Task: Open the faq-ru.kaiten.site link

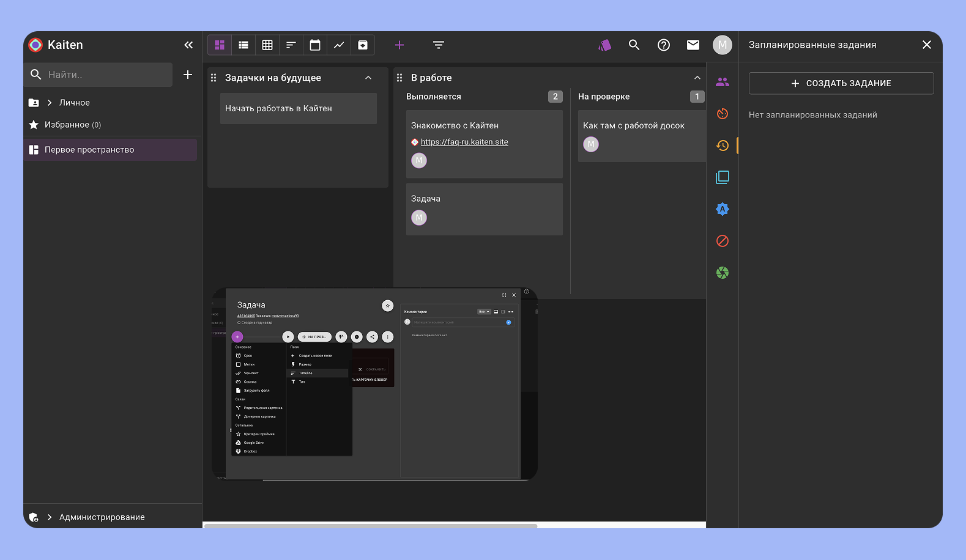Action: click(x=464, y=142)
